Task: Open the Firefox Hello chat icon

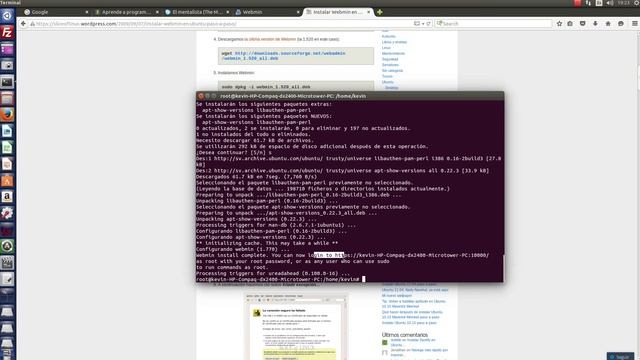Action: (x=621, y=24)
